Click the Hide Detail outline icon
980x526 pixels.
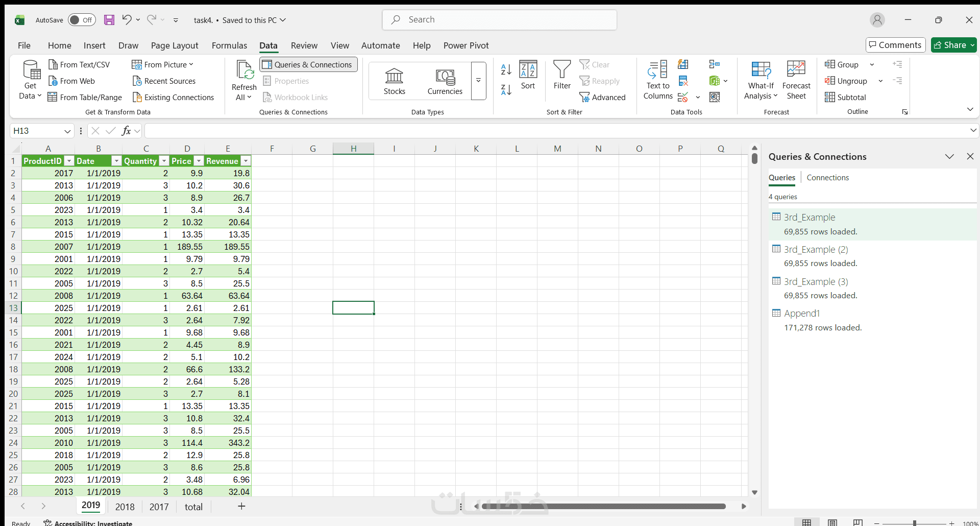point(897,81)
